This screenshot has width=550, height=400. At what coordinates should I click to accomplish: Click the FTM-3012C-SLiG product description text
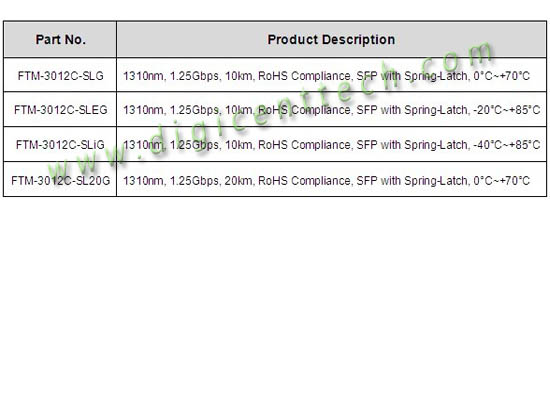pos(331,145)
